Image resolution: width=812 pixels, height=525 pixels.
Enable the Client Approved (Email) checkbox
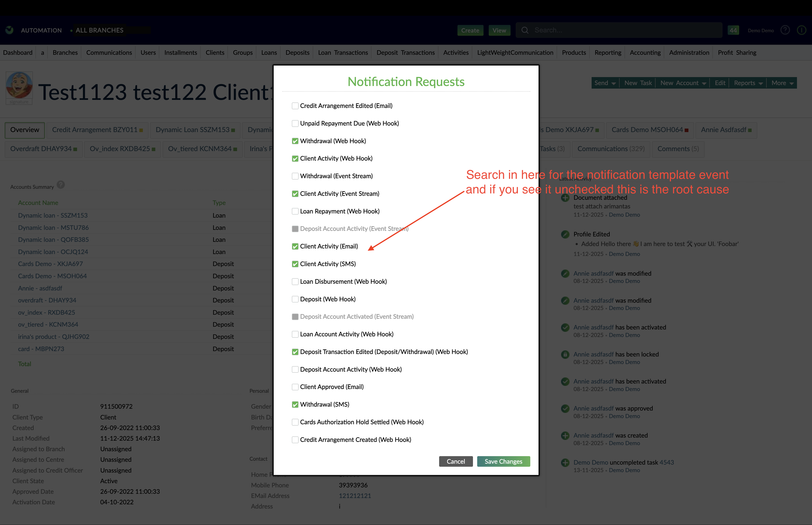coord(295,387)
